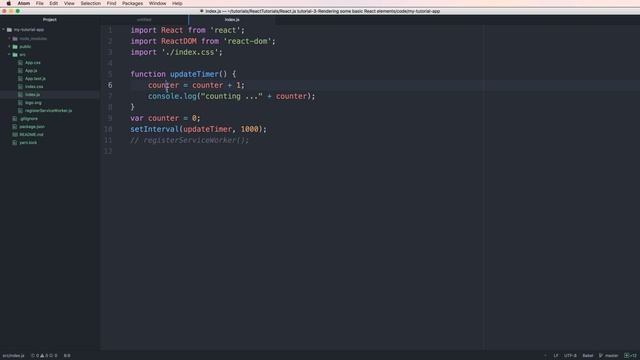Click the '// registerServiceWorker();' comment
The width and height of the screenshot is (640, 360).
point(189,140)
